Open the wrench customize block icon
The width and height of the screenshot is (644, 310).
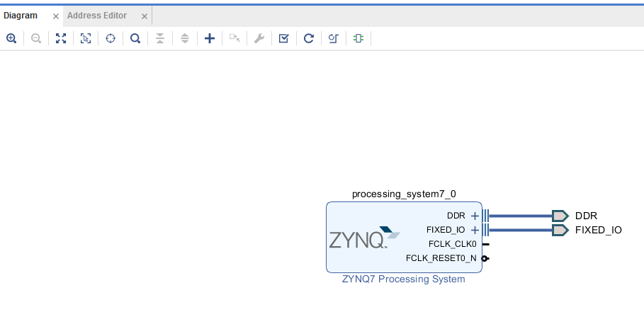[259, 38]
